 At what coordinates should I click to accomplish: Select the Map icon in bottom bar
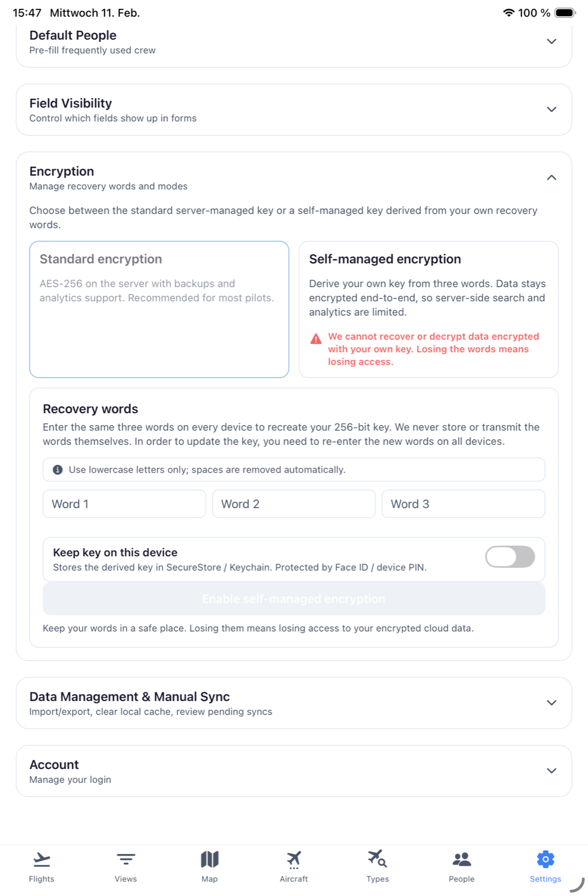(x=209, y=858)
